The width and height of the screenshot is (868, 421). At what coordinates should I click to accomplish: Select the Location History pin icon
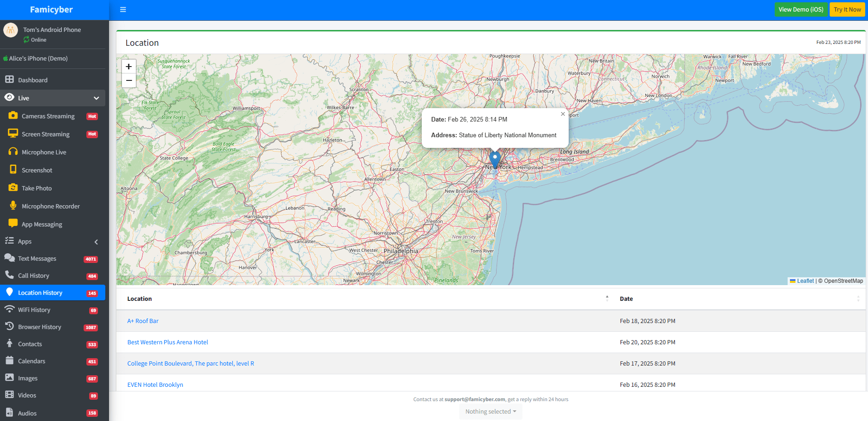click(9, 292)
